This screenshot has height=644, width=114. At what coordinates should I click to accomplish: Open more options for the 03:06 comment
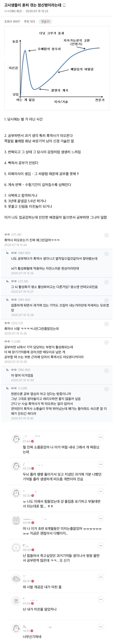pos(101,519)
